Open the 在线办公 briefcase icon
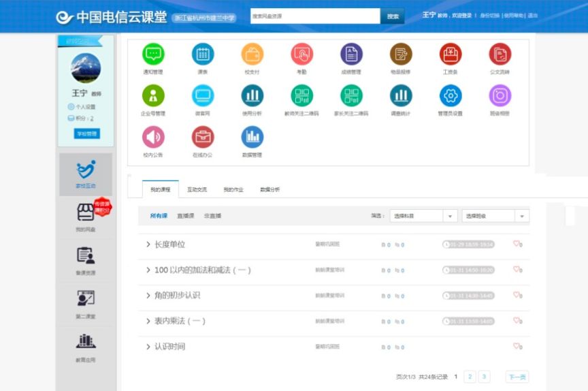 (203, 137)
